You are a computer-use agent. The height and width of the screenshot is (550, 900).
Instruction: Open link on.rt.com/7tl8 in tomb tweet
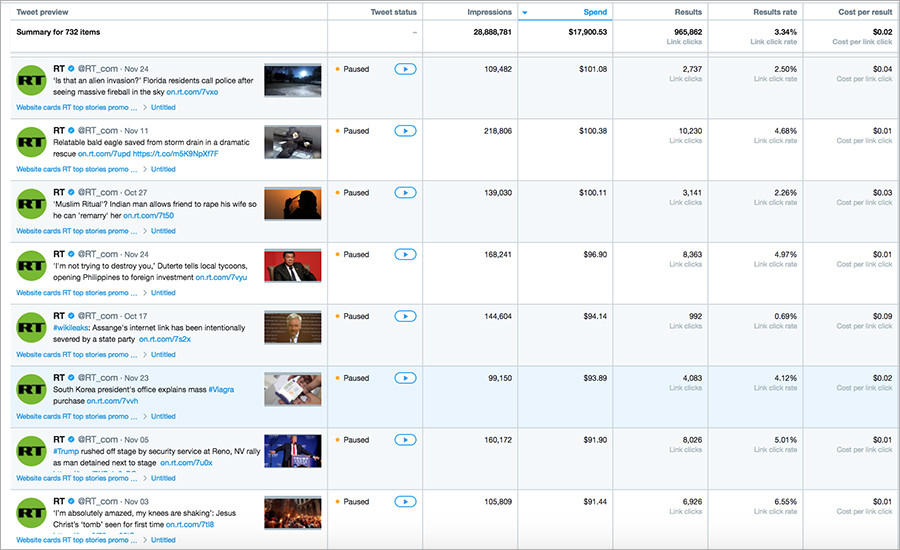point(190,525)
